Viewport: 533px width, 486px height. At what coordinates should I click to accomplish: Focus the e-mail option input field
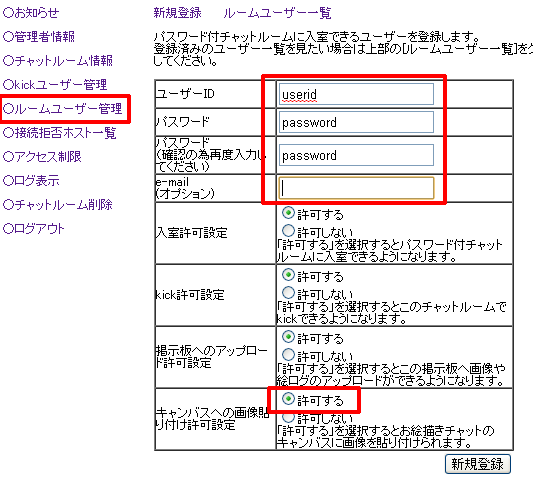tap(356, 188)
